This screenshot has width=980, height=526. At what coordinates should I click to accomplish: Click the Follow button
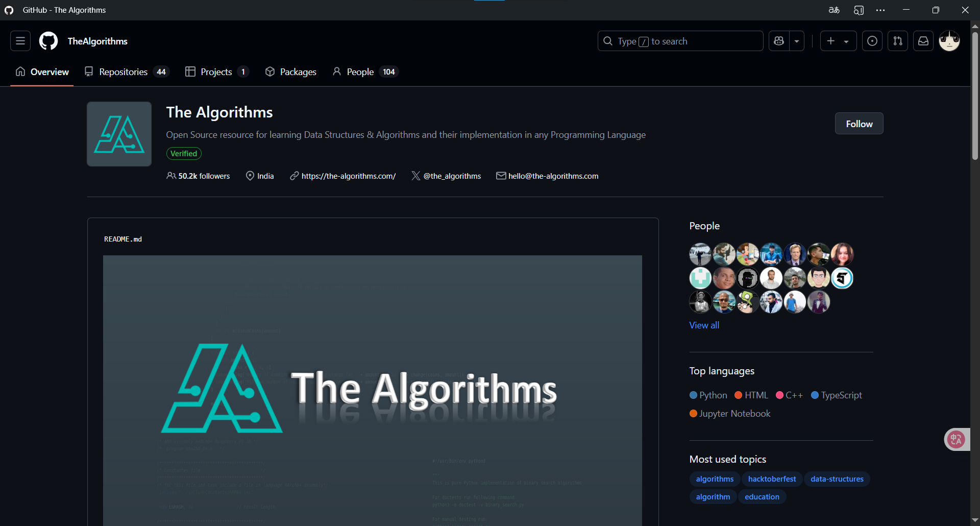859,124
